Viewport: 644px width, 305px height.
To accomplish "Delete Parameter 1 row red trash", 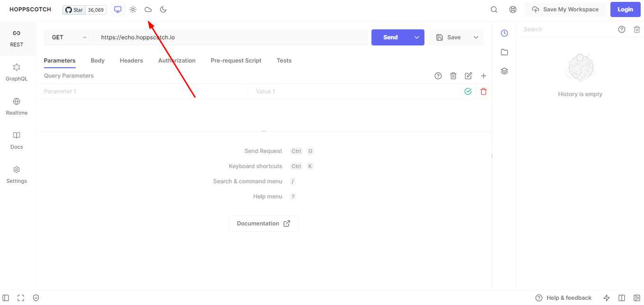I will tap(484, 91).
